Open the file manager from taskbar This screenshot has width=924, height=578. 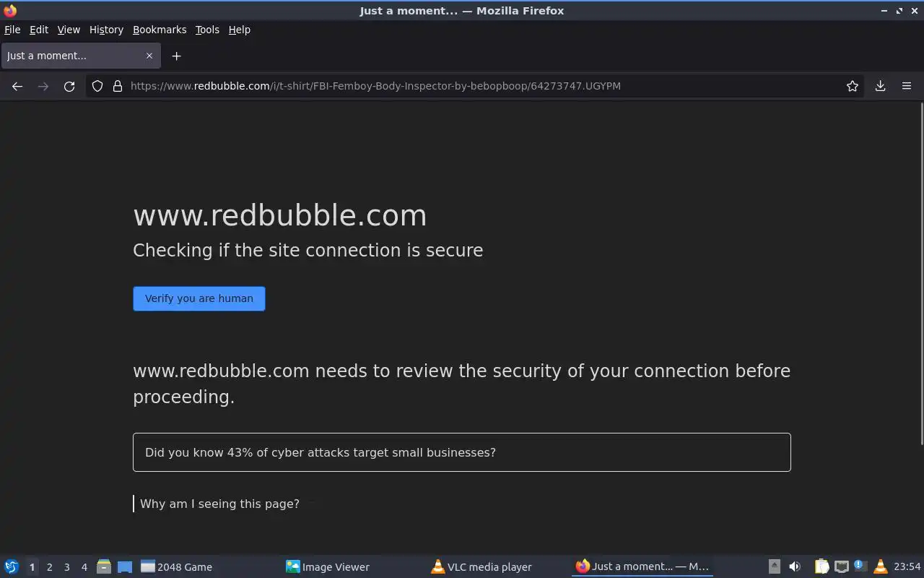104,566
